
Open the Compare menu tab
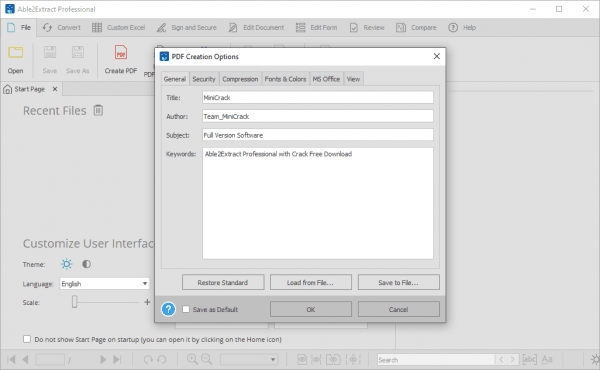(x=416, y=28)
